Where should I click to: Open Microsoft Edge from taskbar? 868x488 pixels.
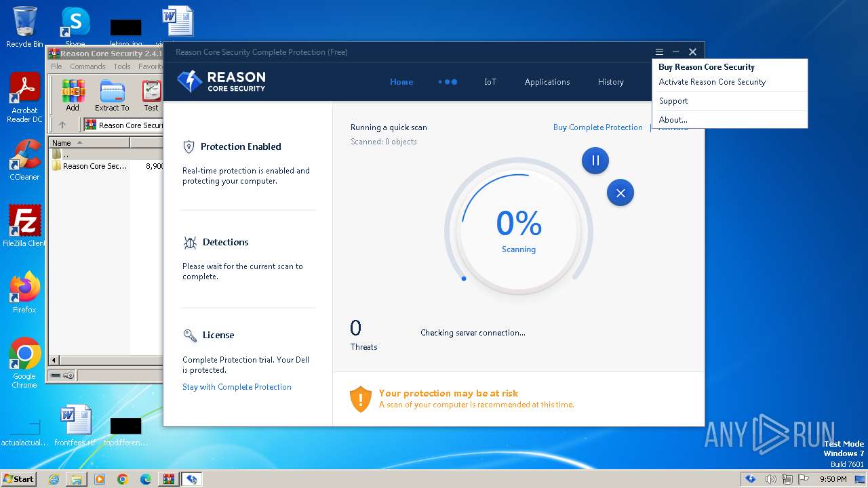tap(146, 479)
